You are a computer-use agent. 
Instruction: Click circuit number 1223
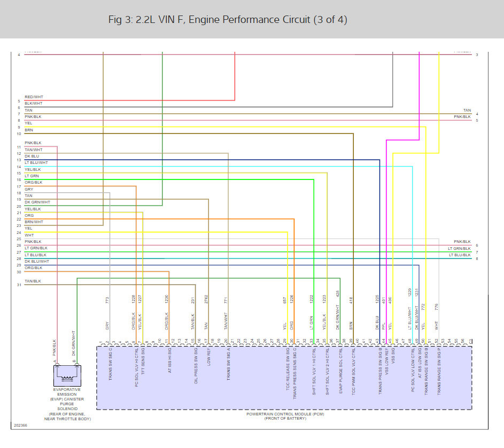[324, 299]
